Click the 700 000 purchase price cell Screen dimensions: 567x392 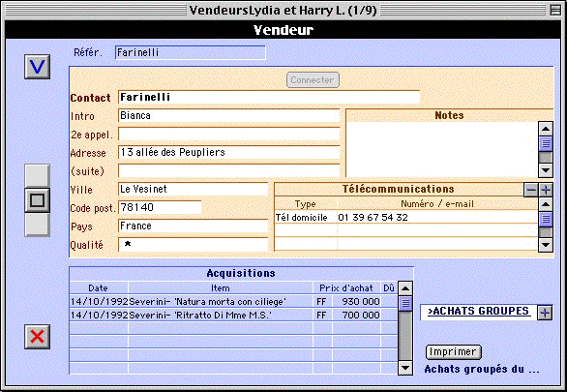point(356,315)
